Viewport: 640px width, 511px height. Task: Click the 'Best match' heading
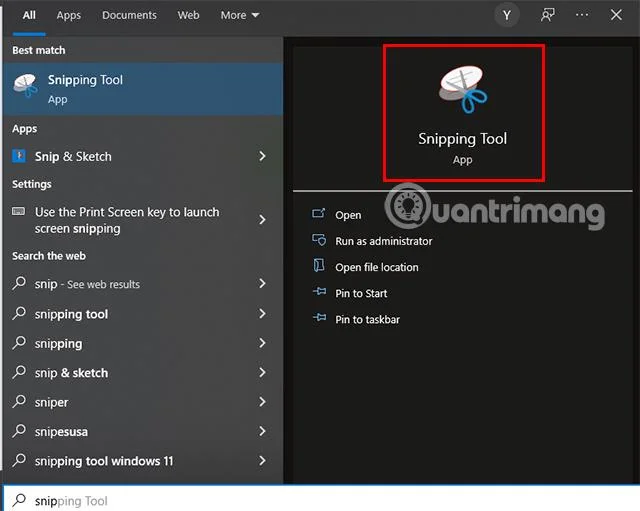(x=39, y=50)
